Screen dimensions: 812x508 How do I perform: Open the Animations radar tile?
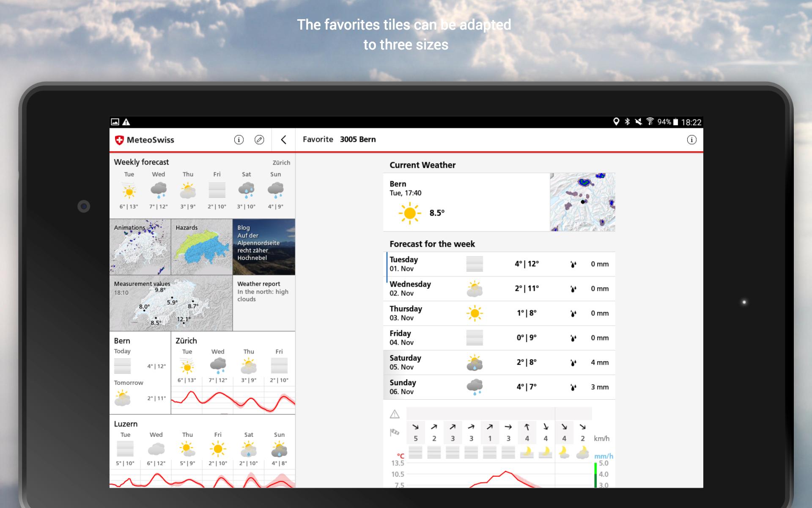point(140,247)
